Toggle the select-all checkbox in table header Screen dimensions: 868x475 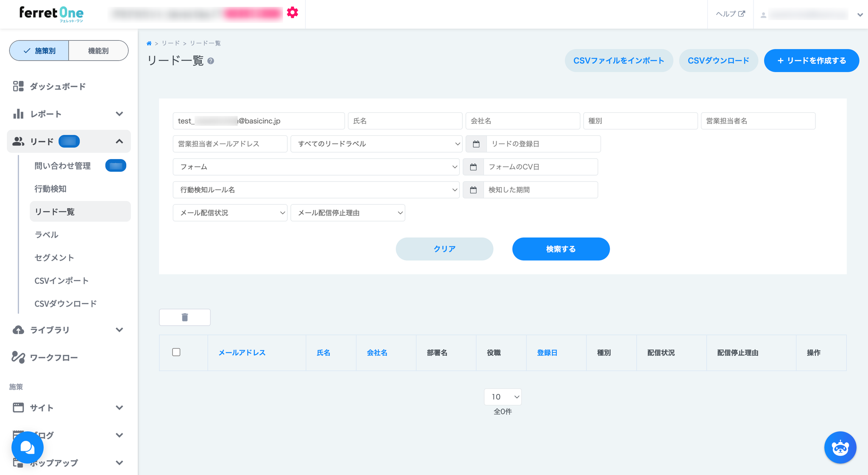click(176, 352)
